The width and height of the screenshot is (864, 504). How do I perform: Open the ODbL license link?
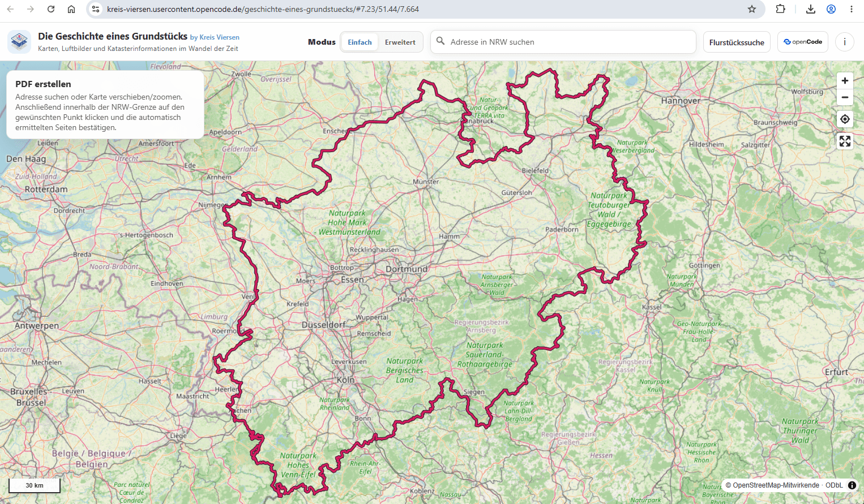[834, 485]
